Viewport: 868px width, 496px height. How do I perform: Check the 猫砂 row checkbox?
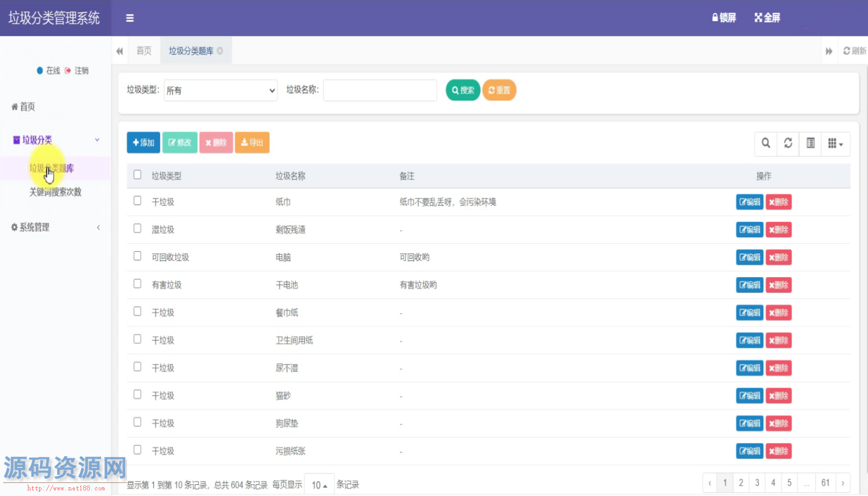[138, 394]
